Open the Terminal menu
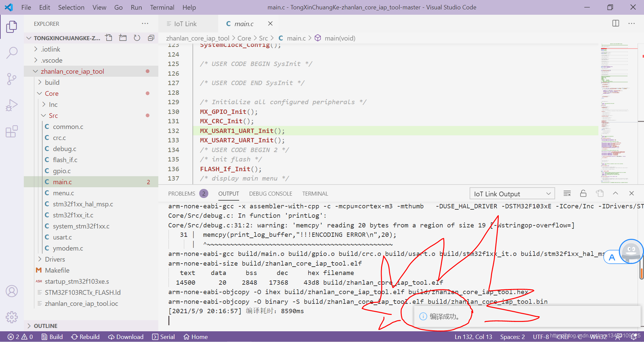Screen dimensions: 644x342 pos(162,7)
